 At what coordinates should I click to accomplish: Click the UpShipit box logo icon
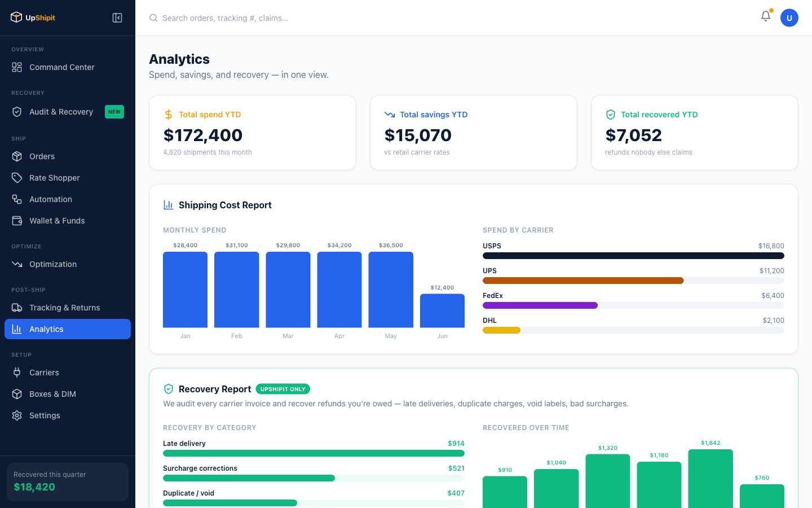16,17
